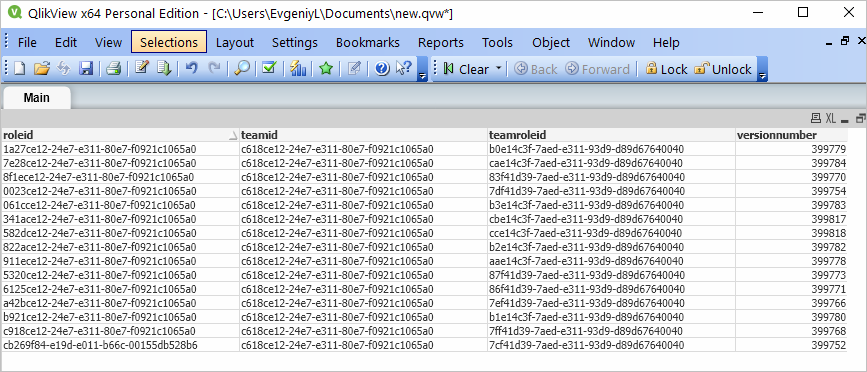Restore down the inner document window
This screenshot has height=372, width=867.
[844, 41]
